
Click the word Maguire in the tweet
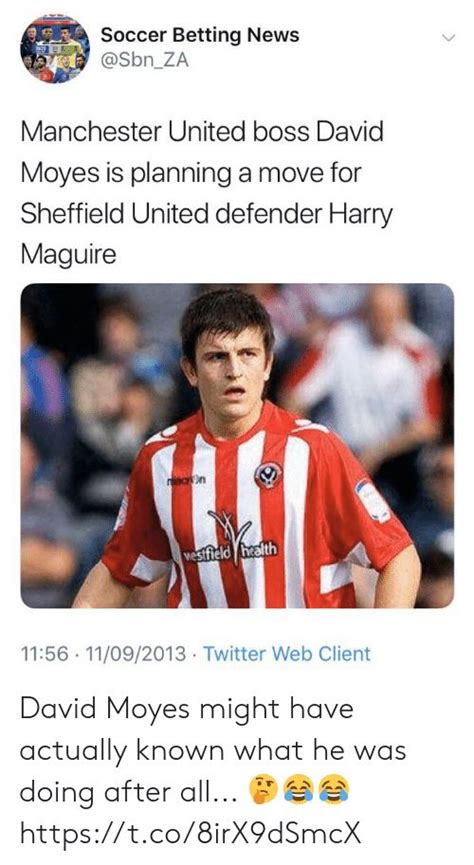[x=68, y=254]
